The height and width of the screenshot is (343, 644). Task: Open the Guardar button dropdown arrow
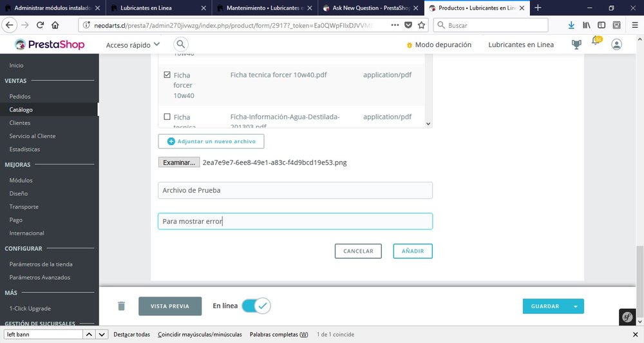[575, 306]
